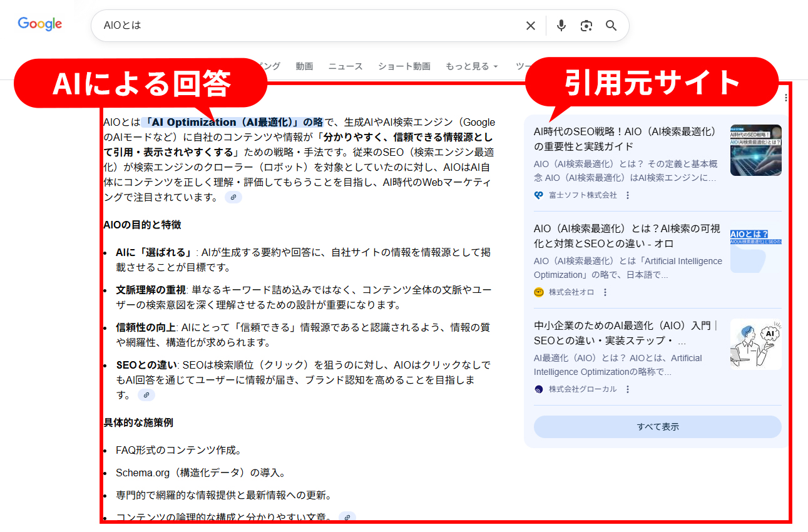
Task: Switch to the ニュース tab
Action: point(345,66)
